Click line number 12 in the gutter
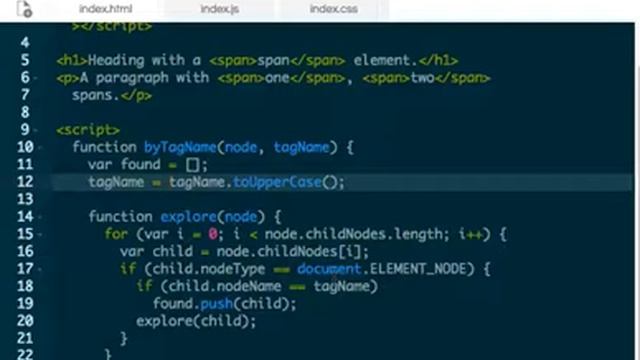 tap(25, 182)
